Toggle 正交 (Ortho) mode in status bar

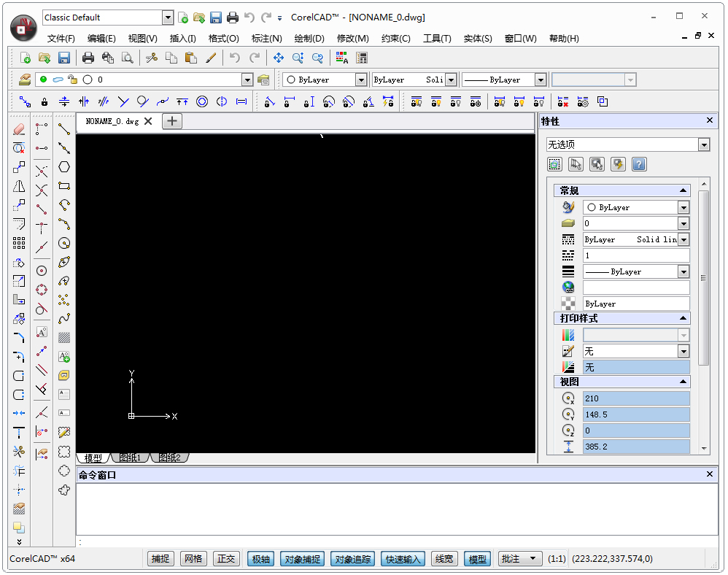point(226,559)
